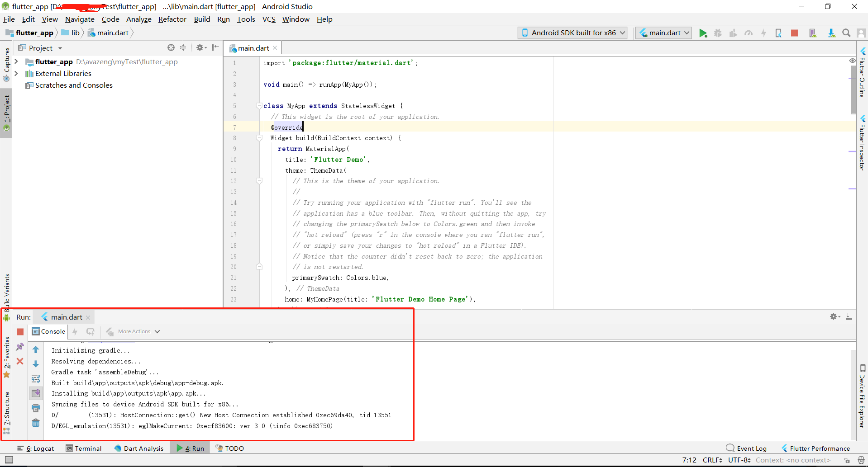Screen dimensions: 868x467
Task: Start debugging with the bug icon
Action: point(718,33)
